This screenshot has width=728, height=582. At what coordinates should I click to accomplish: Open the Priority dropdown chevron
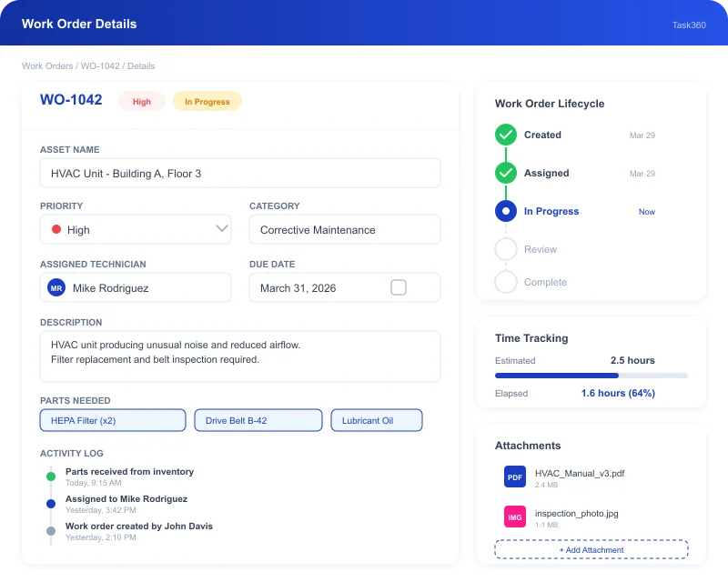click(x=221, y=229)
